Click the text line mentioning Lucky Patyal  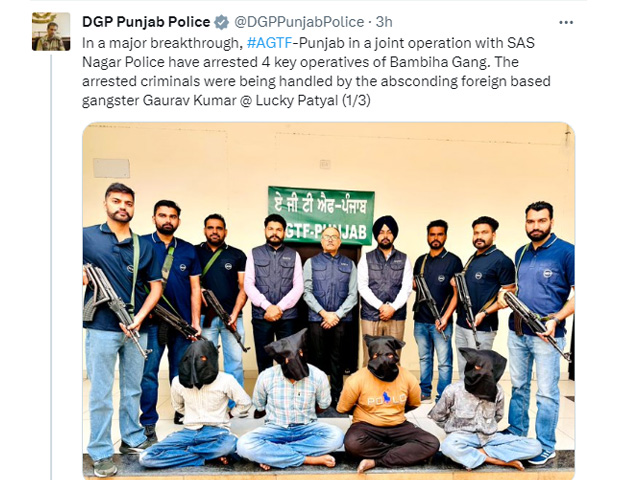226,100
